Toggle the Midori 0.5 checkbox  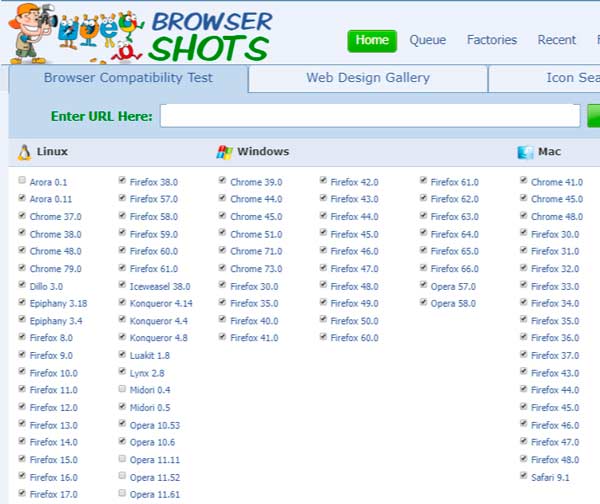(122, 406)
